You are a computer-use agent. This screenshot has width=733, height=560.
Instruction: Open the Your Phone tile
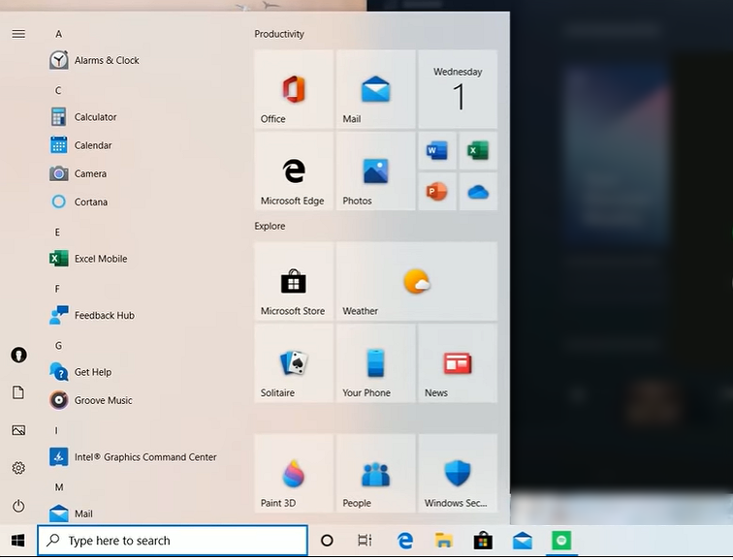tap(375, 364)
